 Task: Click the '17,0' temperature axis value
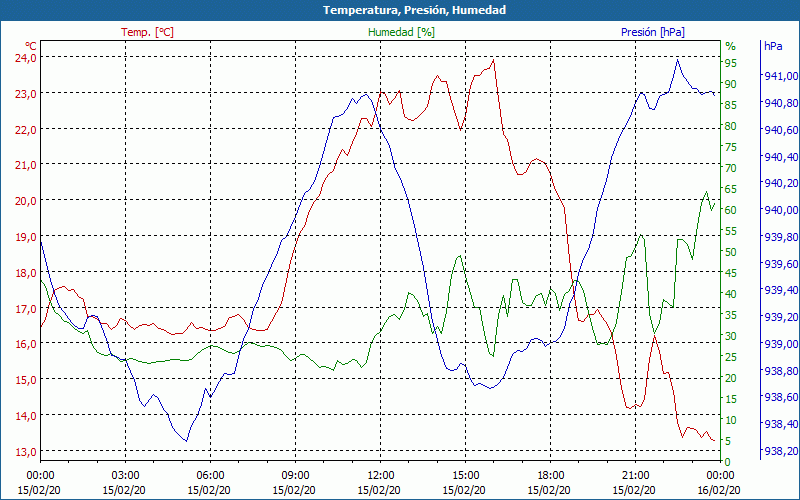coord(25,309)
